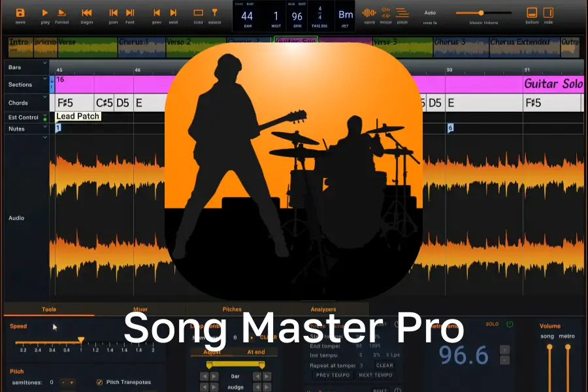The width and height of the screenshot is (588, 392).
Task: Open the waves view icon
Action: 369,13
